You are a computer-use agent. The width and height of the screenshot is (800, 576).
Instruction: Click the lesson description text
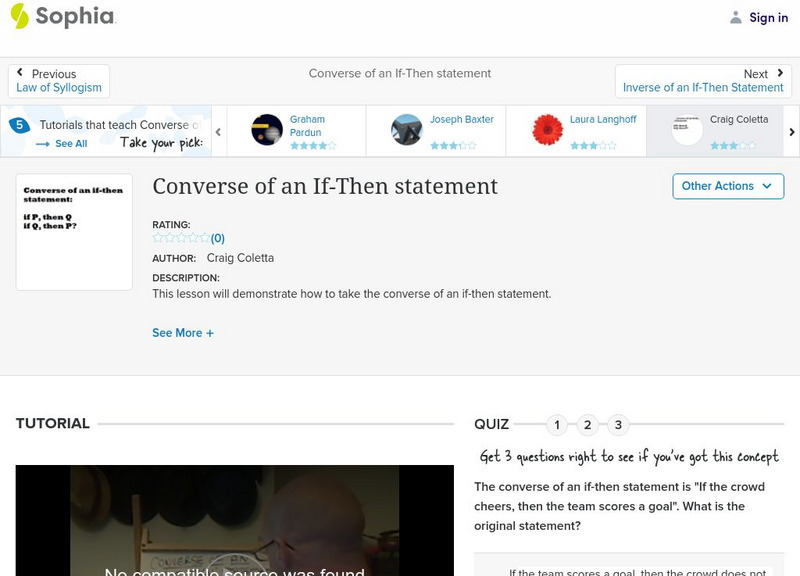(x=352, y=294)
